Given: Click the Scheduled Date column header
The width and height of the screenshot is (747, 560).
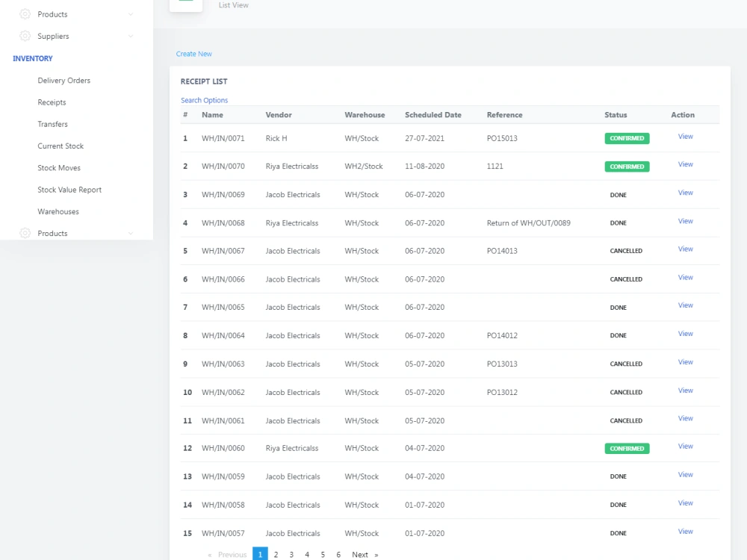Looking at the screenshot, I should pyautogui.click(x=433, y=115).
